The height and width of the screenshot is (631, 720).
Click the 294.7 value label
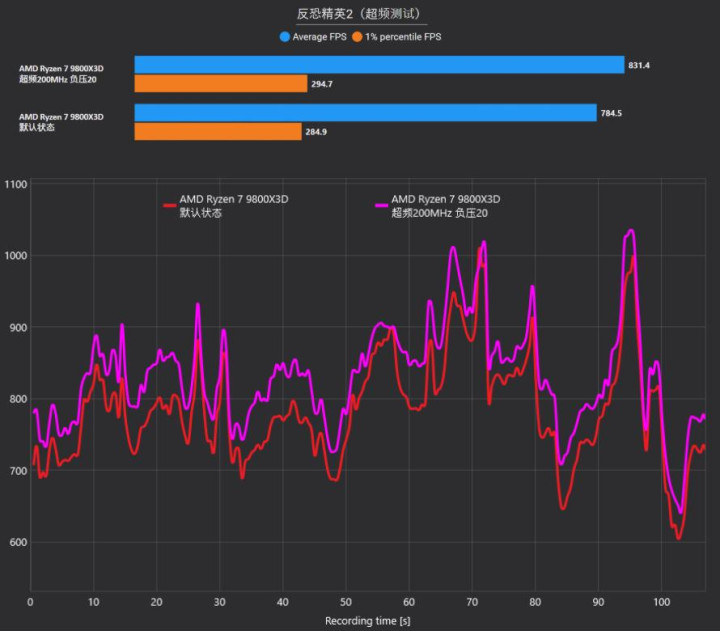pyautogui.click(x=322, y=84)
